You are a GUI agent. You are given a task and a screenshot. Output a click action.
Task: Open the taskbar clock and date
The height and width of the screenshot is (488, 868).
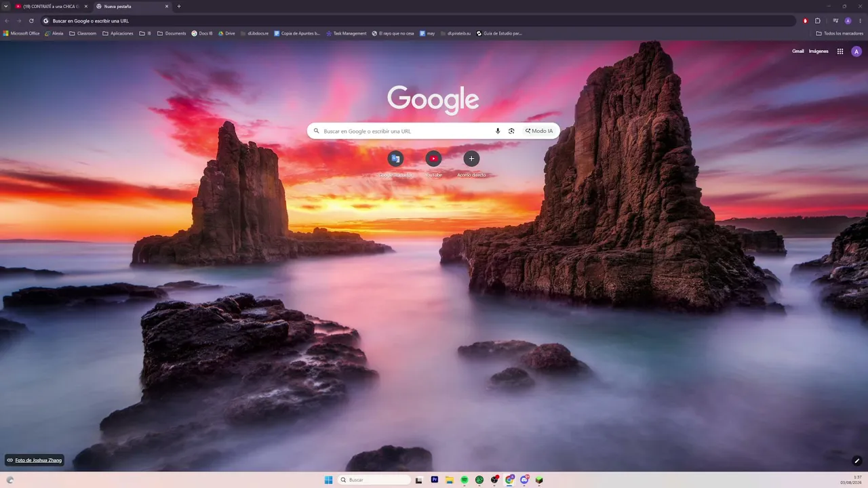852,480
